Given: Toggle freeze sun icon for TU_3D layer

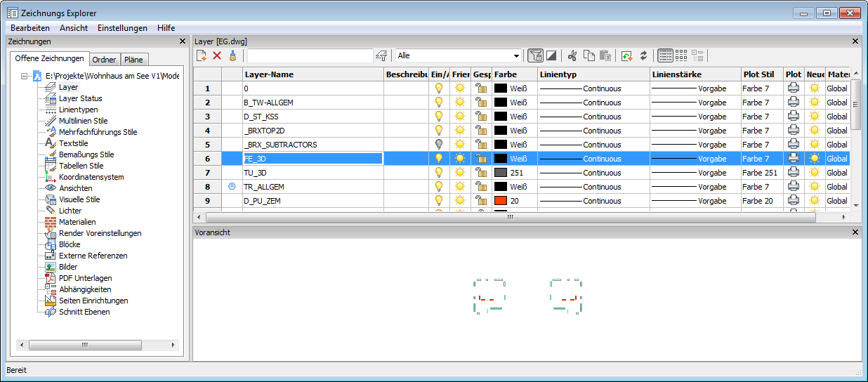Looking at the screenshot, I should pyautogui.click(x=460, y=173).
